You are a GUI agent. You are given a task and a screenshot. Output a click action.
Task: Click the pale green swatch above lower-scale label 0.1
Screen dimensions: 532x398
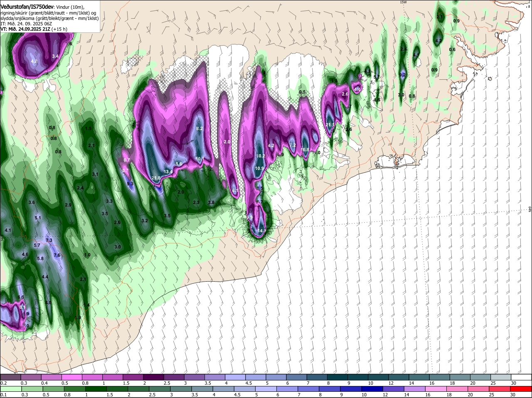tap(10, 388)
